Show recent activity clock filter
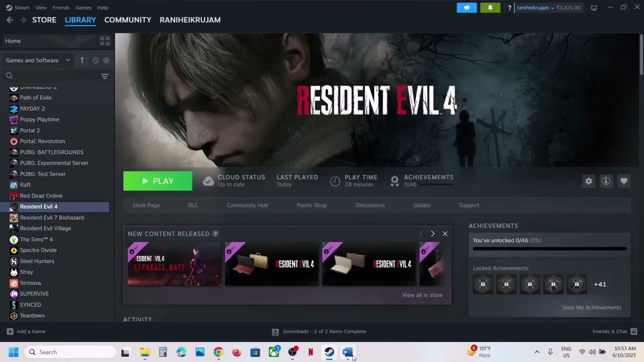The height and width of the screenshot is (362, 644). click(96, 60)
